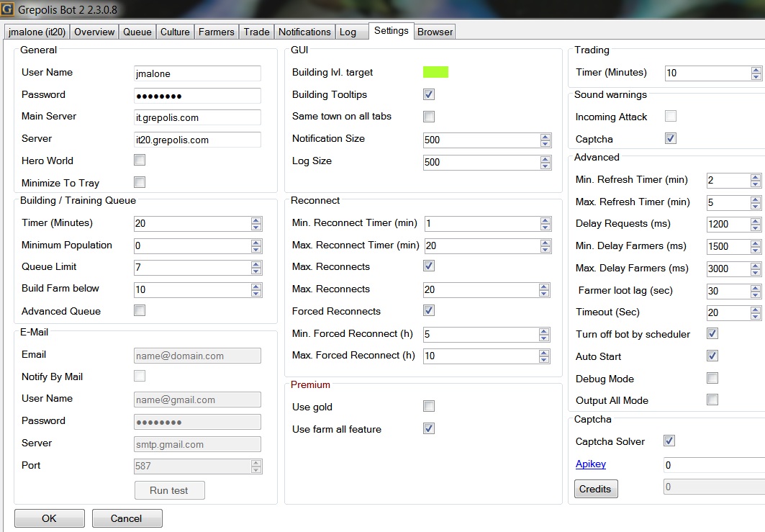Toggle Minimize To Tray checkbox
Image resolution: width=765 pixels, height=532 pixels.
[x=140, y=182]
